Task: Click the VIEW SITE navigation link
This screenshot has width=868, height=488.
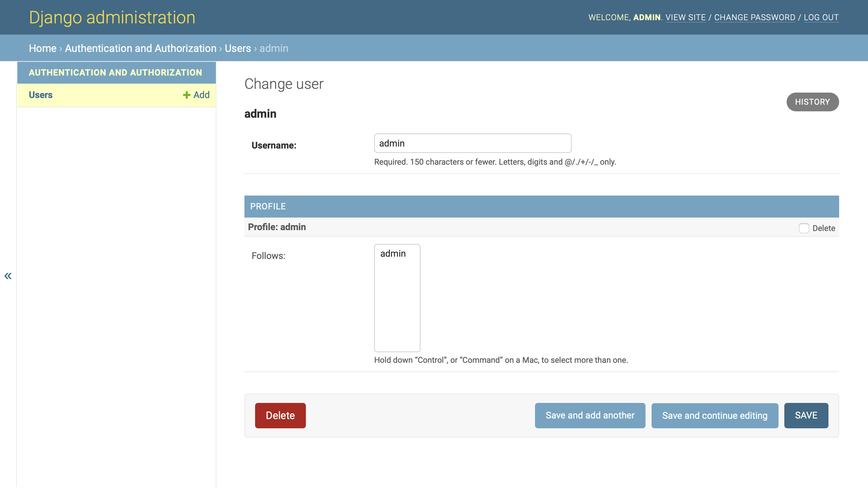Action: coord(685,17)
